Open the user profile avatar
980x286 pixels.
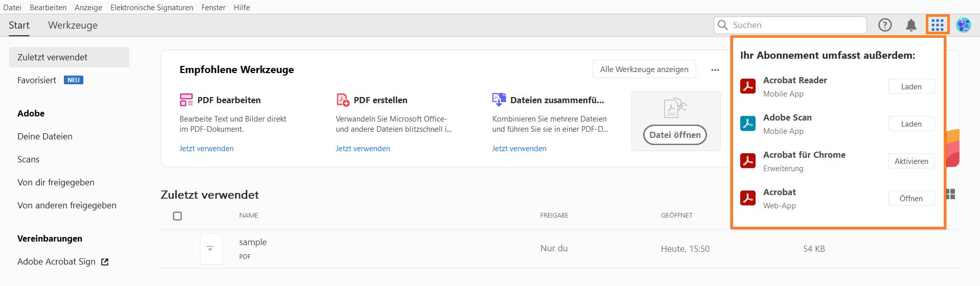point(964,25)
